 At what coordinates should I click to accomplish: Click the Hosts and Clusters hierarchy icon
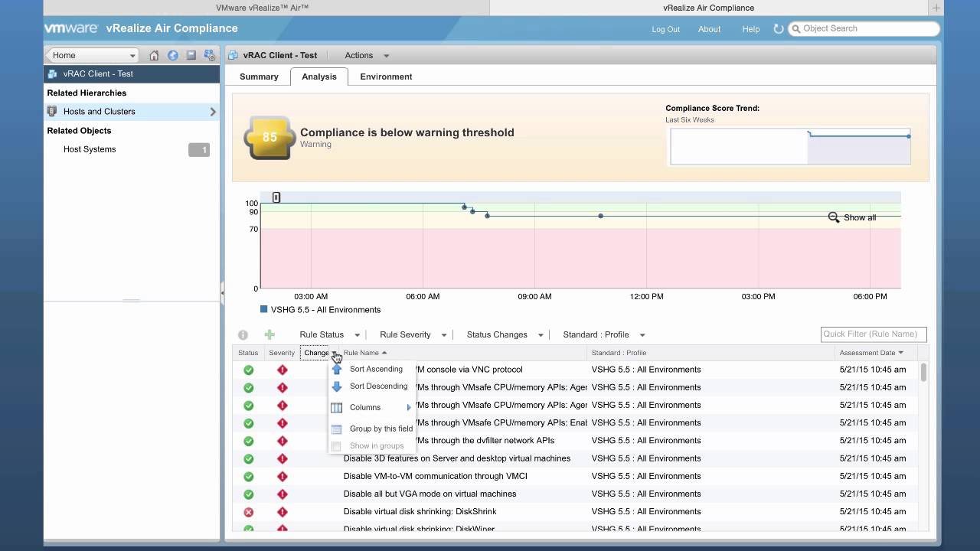(52, 111)
